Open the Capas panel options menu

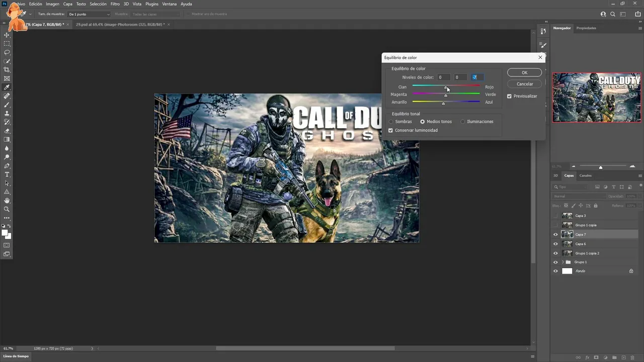click(x=640, y=175)
